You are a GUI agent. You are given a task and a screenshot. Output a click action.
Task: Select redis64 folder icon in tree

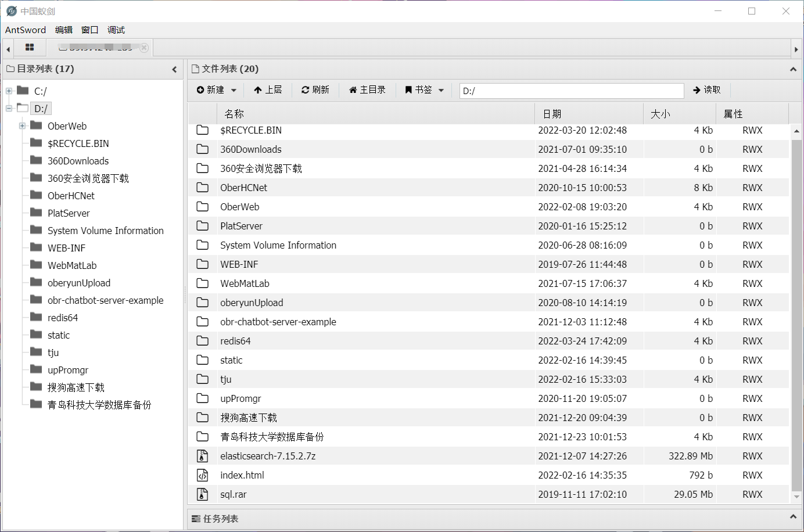point(36,317)
